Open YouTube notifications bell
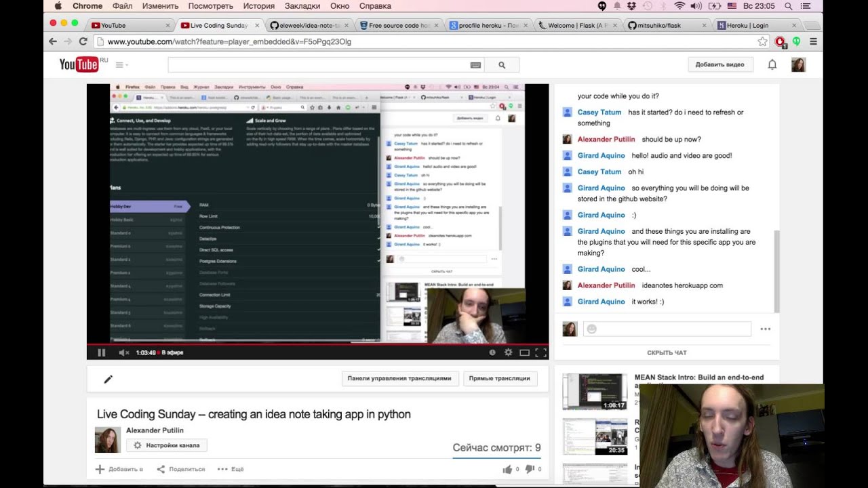Screen dimensions: 868x488 click(772, 65)
